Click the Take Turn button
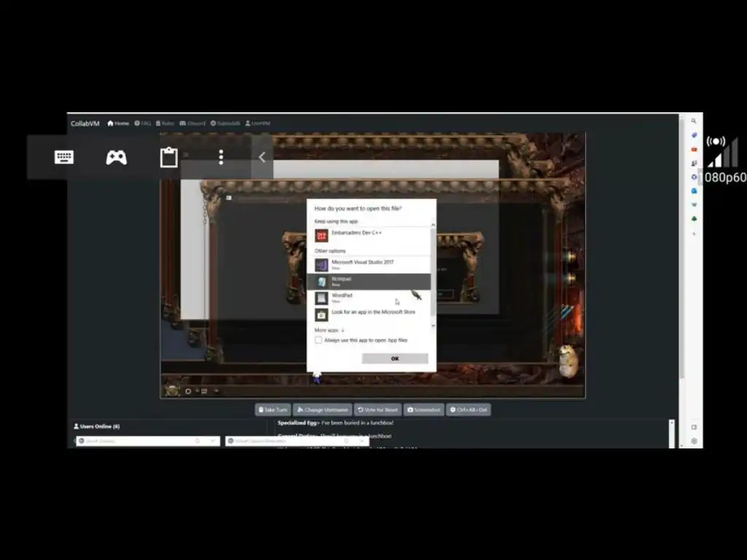The width and height of the screenshot is (747, 560). tap(273, 410)
